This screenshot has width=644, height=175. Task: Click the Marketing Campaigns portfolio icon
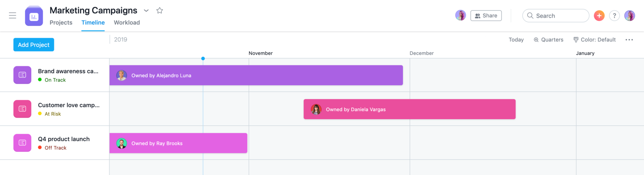34,16
